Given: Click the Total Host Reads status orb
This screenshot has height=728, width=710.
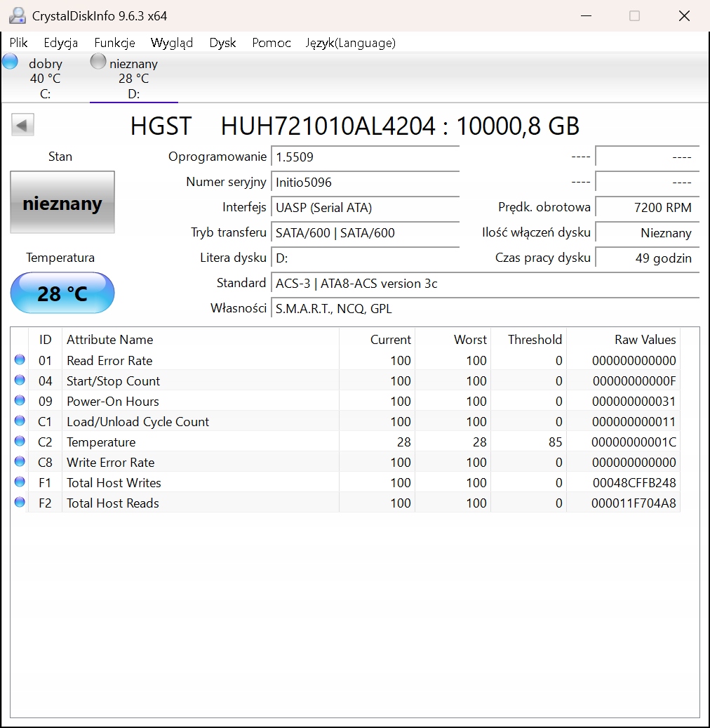Looking at the screenshot, I should (x=20, y=503).
